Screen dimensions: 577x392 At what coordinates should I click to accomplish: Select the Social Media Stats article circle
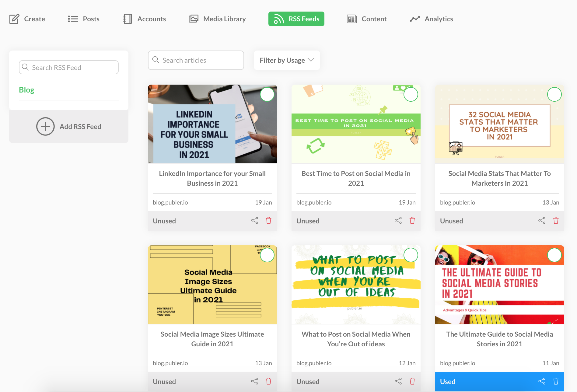[554, 94]
